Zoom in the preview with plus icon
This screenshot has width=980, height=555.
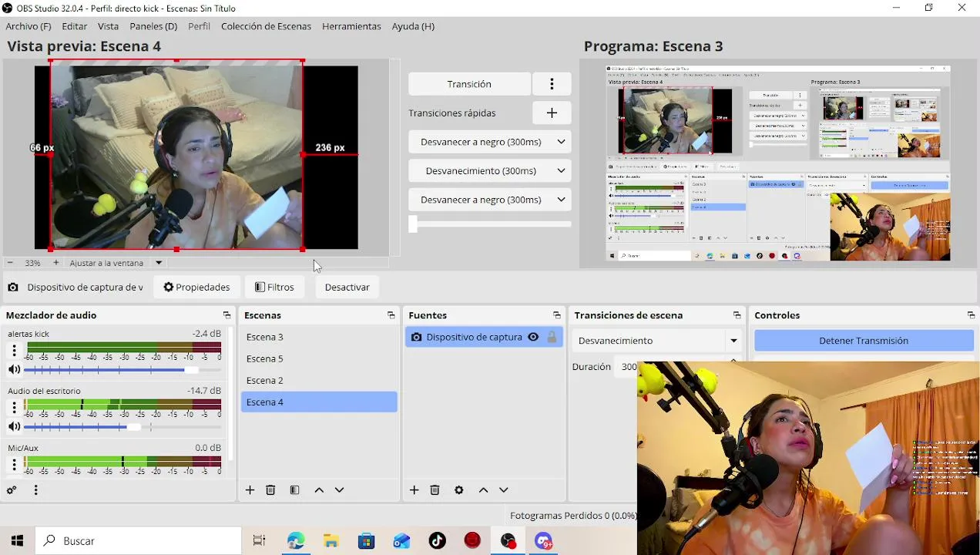click(x=55, y=263)
